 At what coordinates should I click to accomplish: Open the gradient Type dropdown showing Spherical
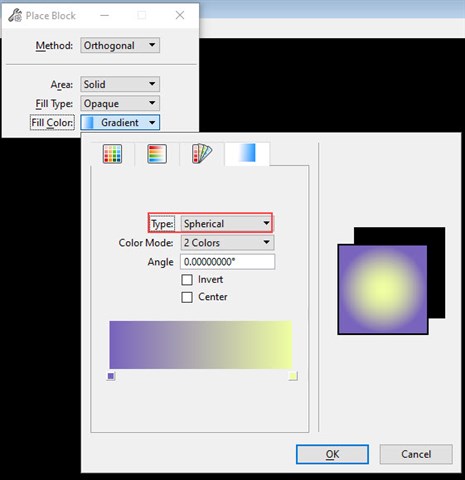(227, 223)
